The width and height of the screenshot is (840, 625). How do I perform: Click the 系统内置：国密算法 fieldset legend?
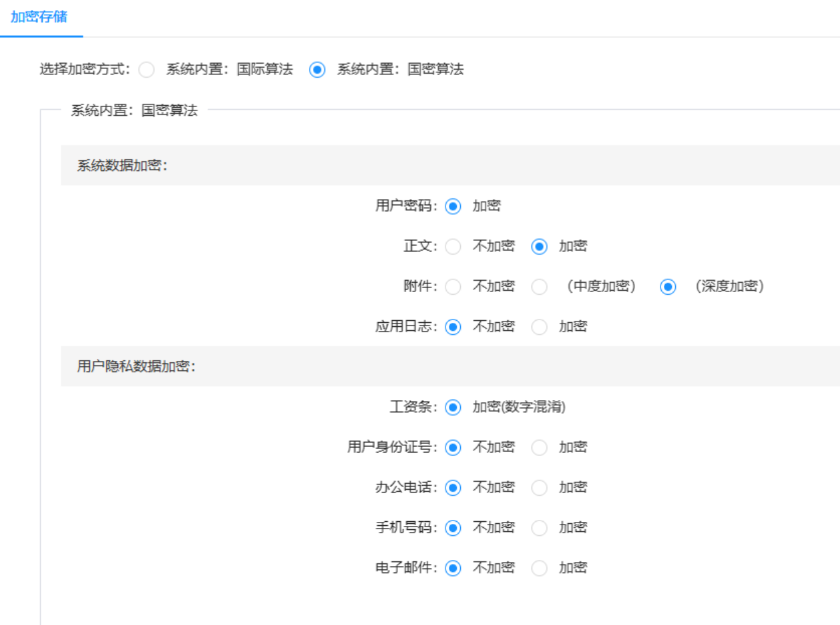(x=135, y=111)
